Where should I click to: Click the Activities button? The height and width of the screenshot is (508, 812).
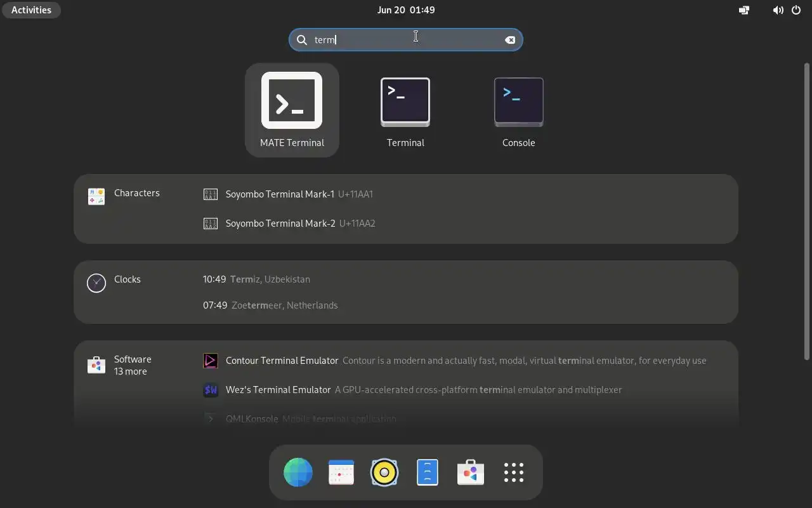(x=31, y=10)
